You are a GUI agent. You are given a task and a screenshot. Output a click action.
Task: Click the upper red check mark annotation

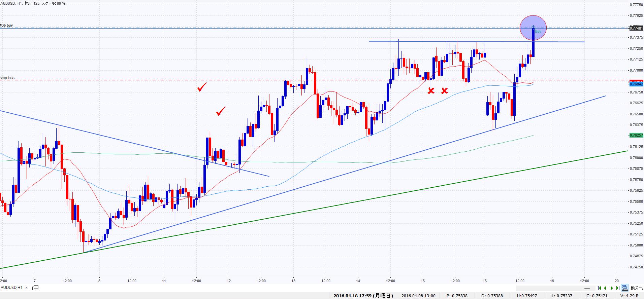pos(202,87)
